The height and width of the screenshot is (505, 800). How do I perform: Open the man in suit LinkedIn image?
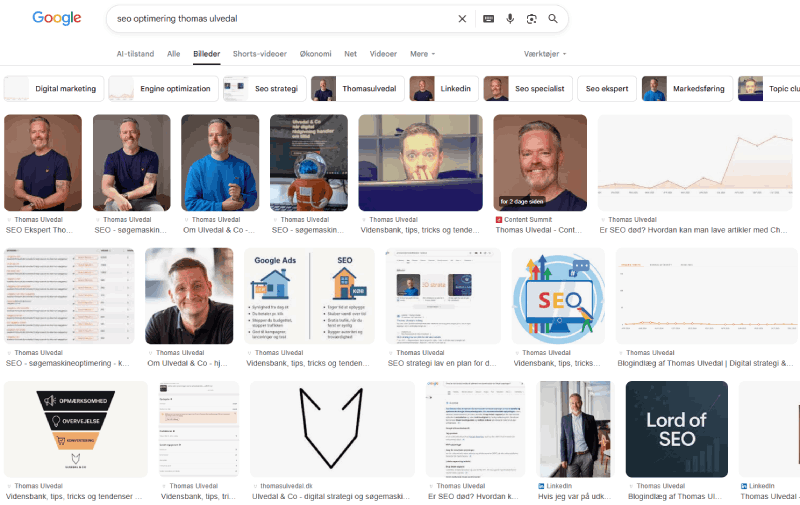(x=576, y=429)
